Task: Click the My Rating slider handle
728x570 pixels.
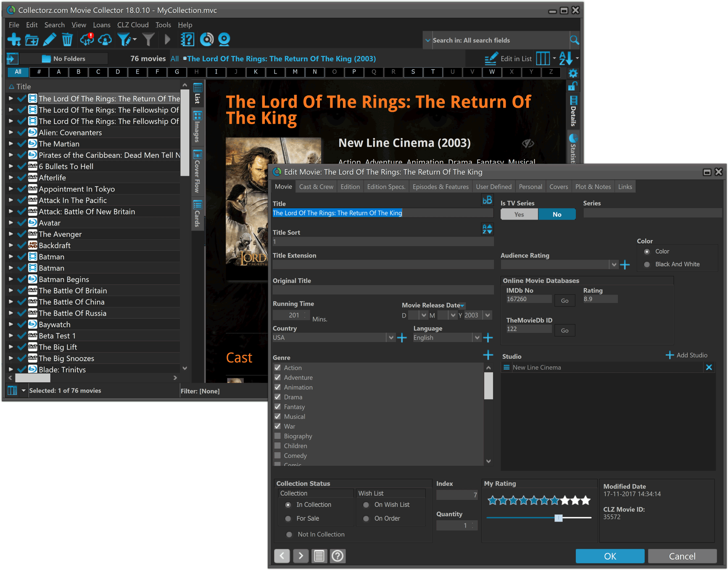Action: (x=558, y=518)
